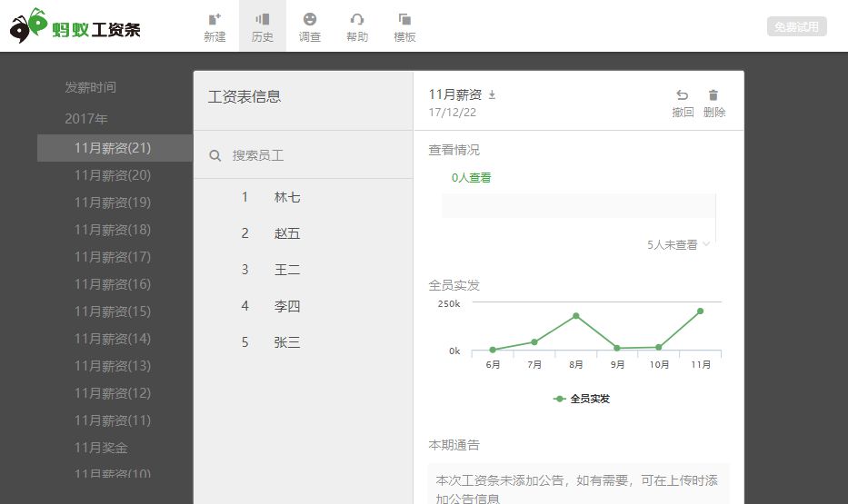Image resolution: width=848 pixels, height=504 pixels.
Task: Click the 删除 (delete) trash icon
Action: click(x=713, y=95)
